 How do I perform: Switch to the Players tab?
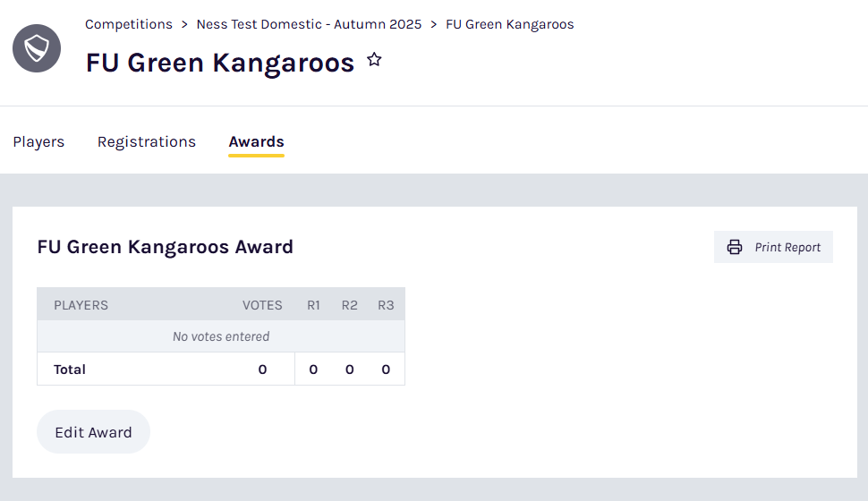click(38, 141)
